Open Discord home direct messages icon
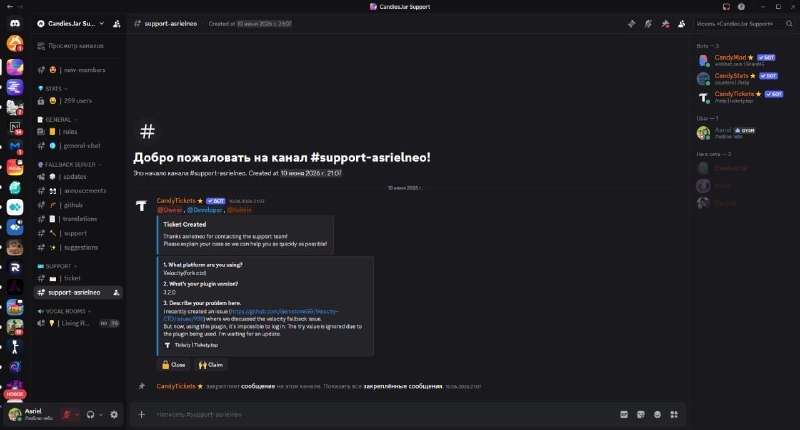The height and width of the screenshot is (430, 800). click(x=15, y=23)
